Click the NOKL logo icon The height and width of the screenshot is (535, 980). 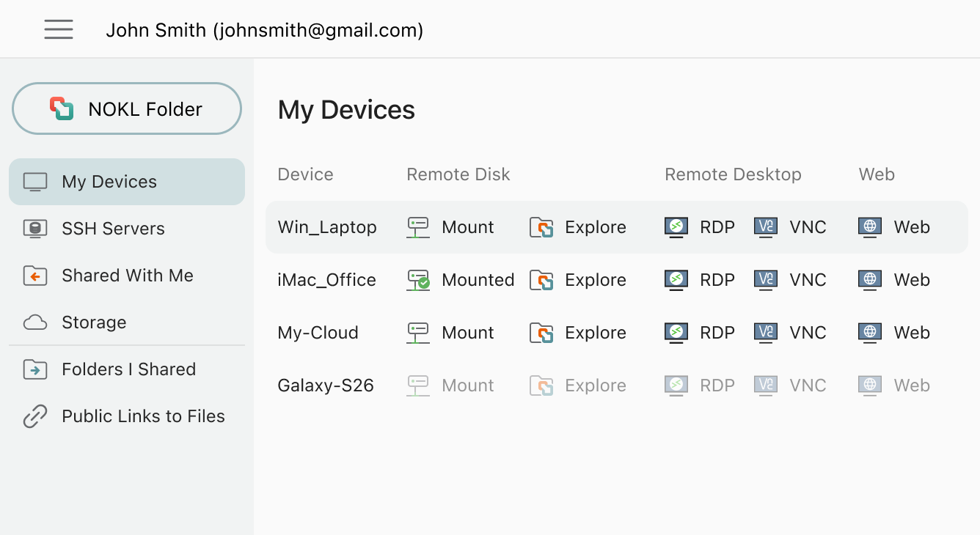(62, 108)
